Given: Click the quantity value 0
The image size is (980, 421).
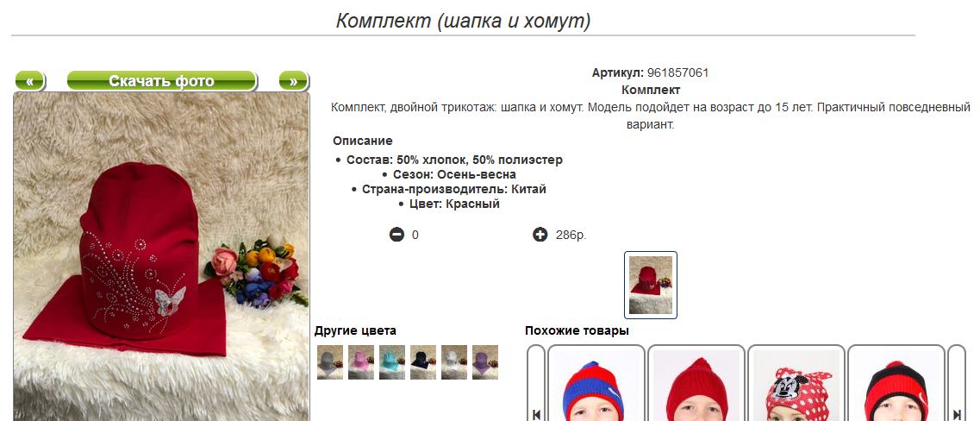Looking at the screenshot, I should [415, 236].
